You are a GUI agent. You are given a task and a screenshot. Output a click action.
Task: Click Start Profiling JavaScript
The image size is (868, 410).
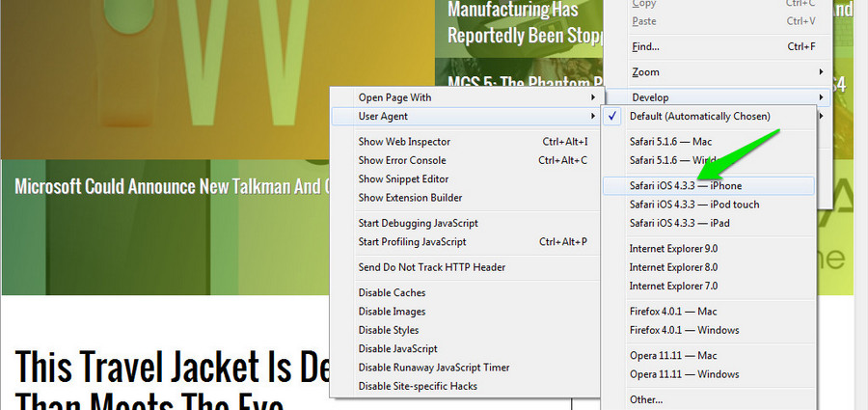pos(465,241)
